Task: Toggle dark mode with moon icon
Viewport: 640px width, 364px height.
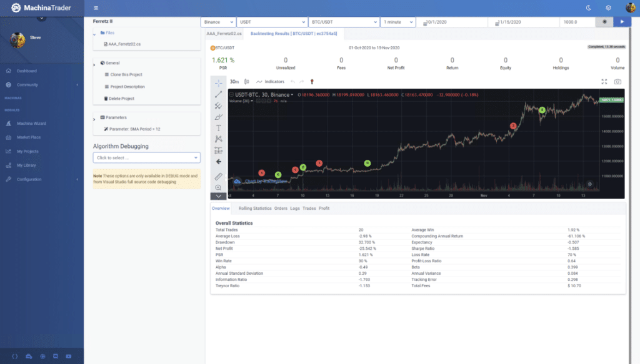Action: pos(588,7)
